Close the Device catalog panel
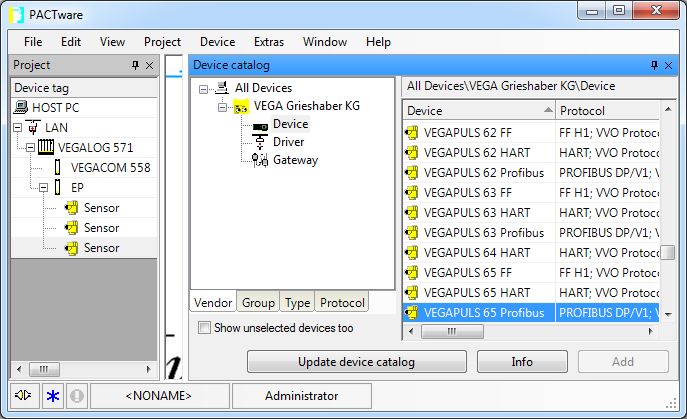 [668, 65]
